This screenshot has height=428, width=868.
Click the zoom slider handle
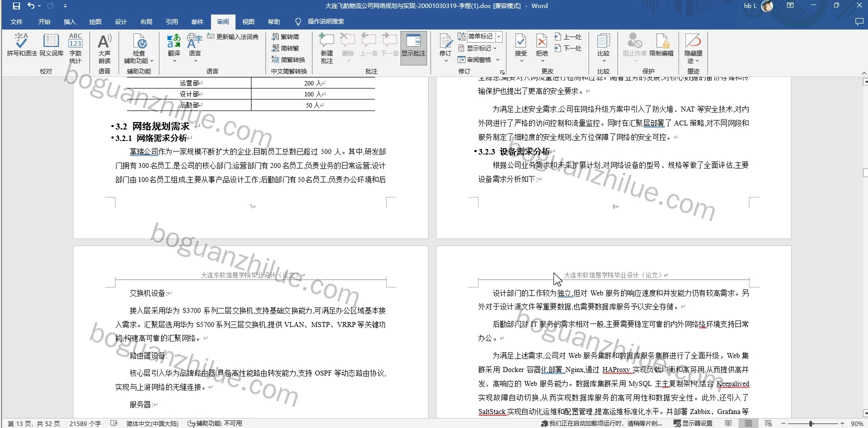(810, 423)
